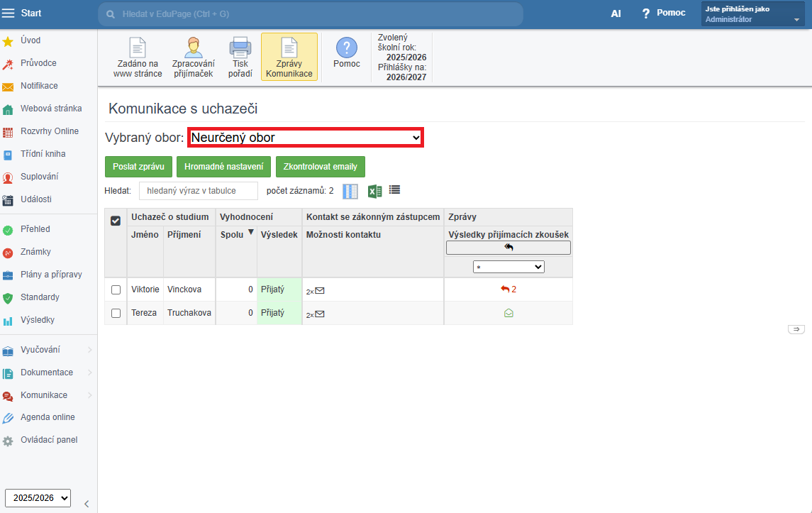Image resolution: width=812 pixels, height=513 pixels.
Task: Click the Poslat zprávu button
Action: tap(138, 167)
